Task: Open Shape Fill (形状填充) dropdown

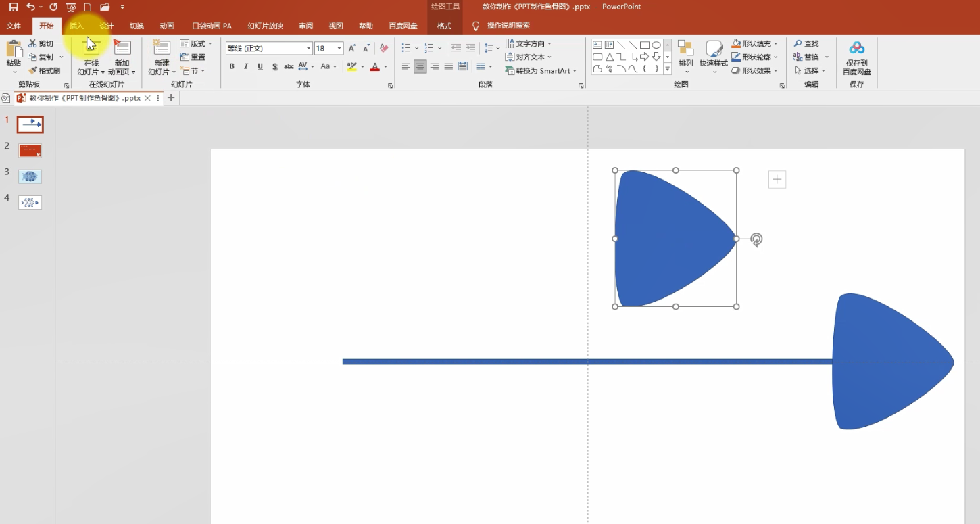Action: tap(755, 43)
